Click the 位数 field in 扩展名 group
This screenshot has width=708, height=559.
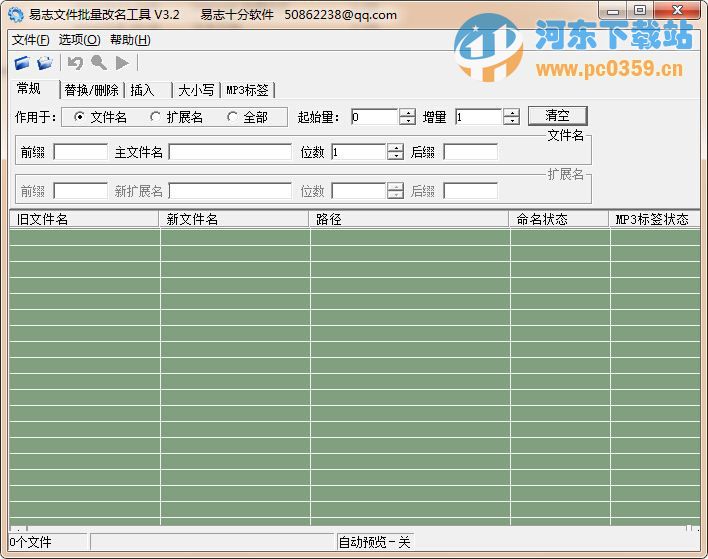(359, 191)
